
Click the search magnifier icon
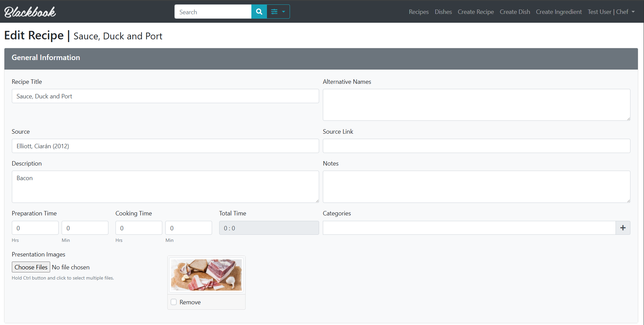click(x=259, y=11)
